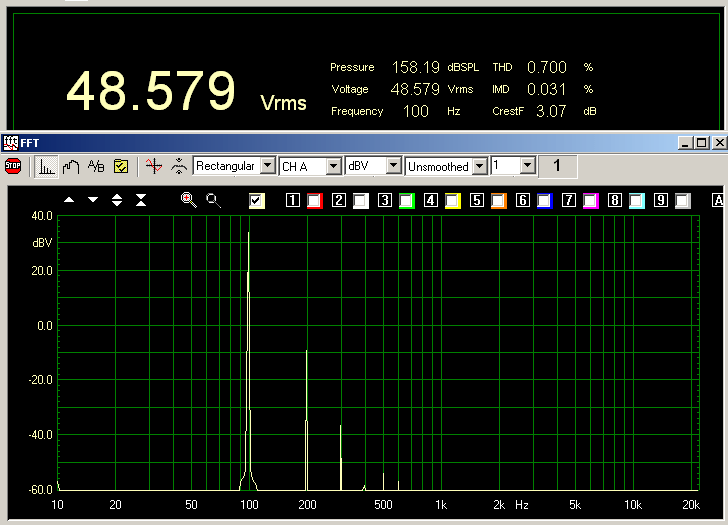Toggle the cyan overlay 8 checkbox
Screen dimensions: 728x525
click(637, 201)
